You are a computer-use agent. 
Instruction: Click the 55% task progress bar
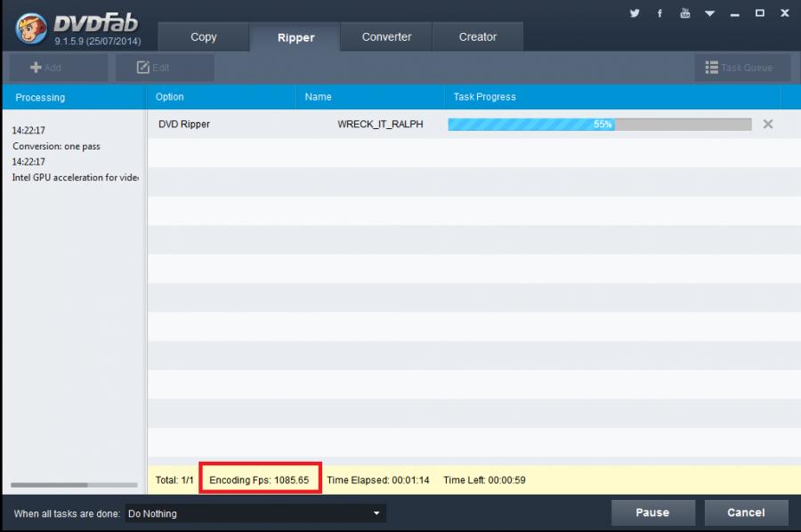(x=600, y=124)
